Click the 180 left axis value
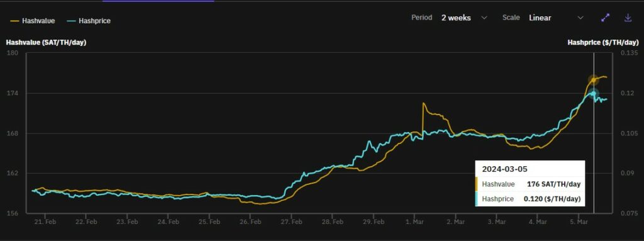 12,53
